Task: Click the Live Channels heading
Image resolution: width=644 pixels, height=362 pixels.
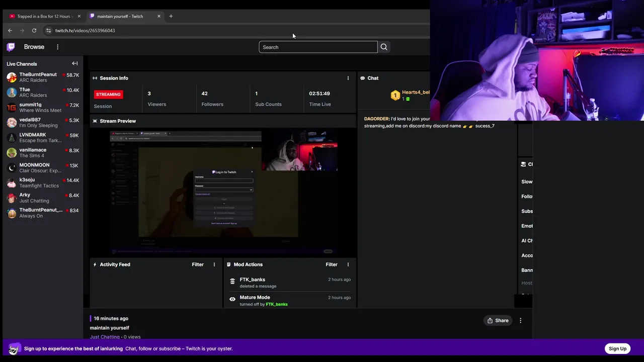Action: click(22, 64)
